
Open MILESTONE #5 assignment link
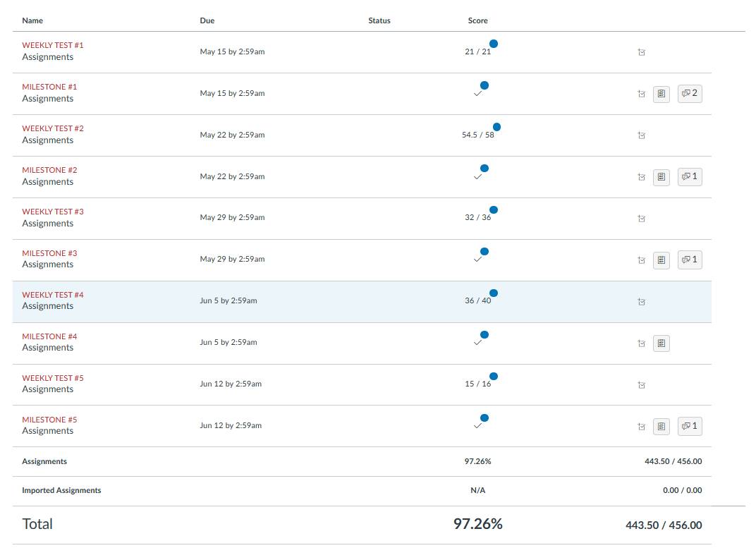click(49, 420)
